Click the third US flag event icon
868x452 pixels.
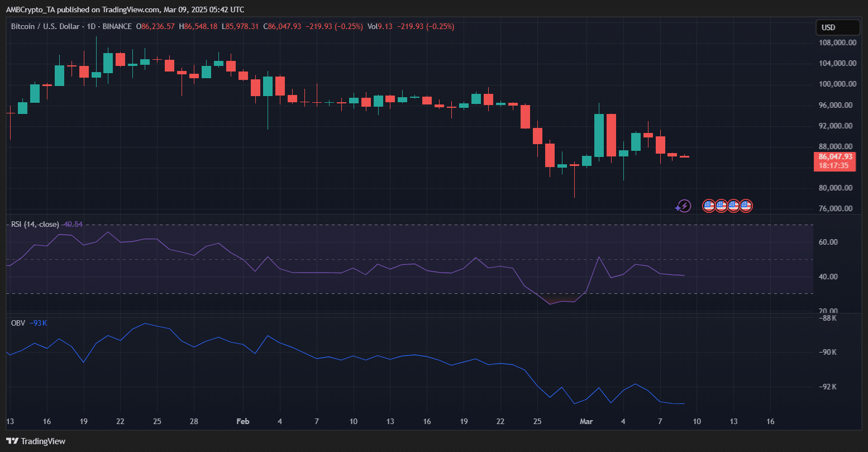(733, 206)
